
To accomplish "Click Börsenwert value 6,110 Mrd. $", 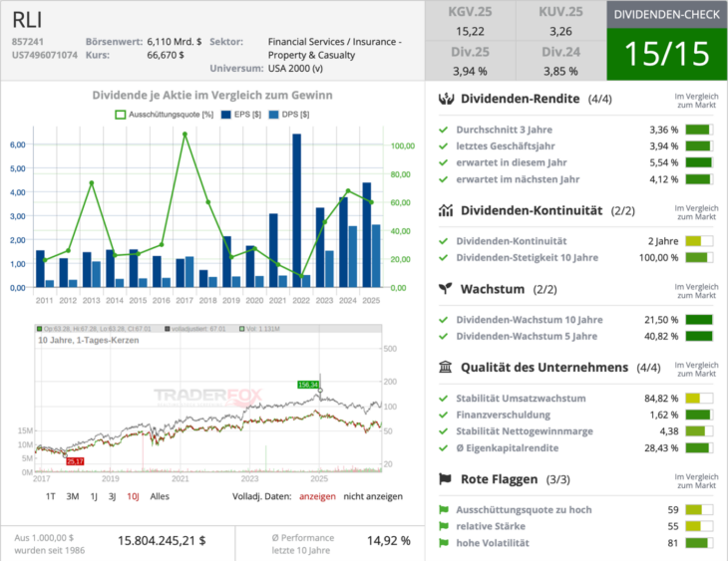I will point(175,42).
